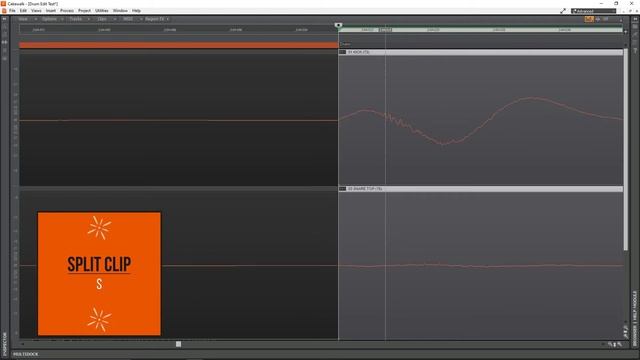Click the Cakewalk document icon in menu bar
The height and width of the screenshot is (360, 640).
[x=4, y=11]
